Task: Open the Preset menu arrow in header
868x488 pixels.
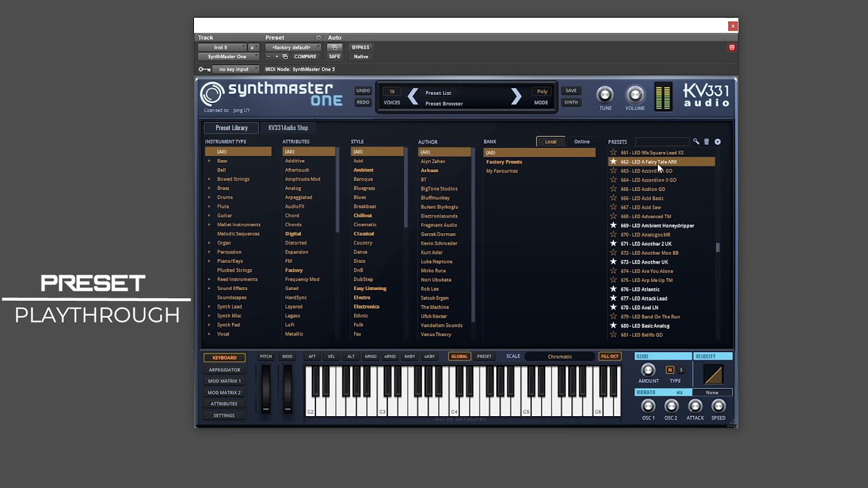Action: pos(318,37)
